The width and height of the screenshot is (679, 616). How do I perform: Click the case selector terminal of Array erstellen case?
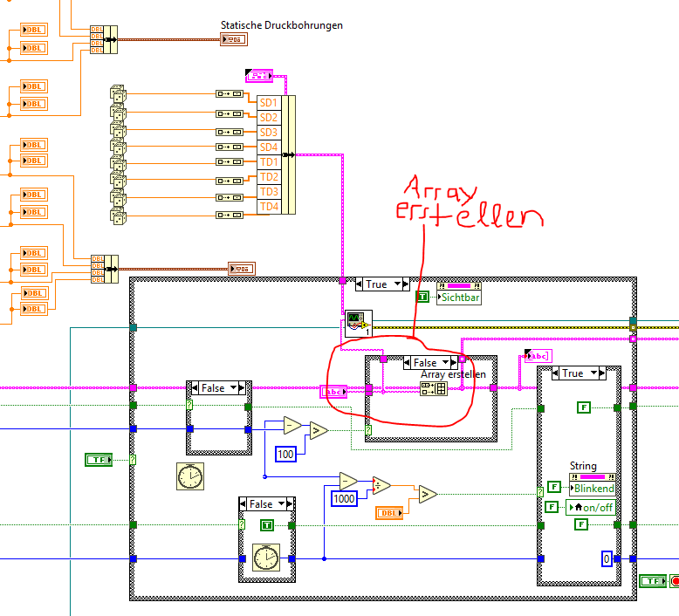(x=368, y=430)
